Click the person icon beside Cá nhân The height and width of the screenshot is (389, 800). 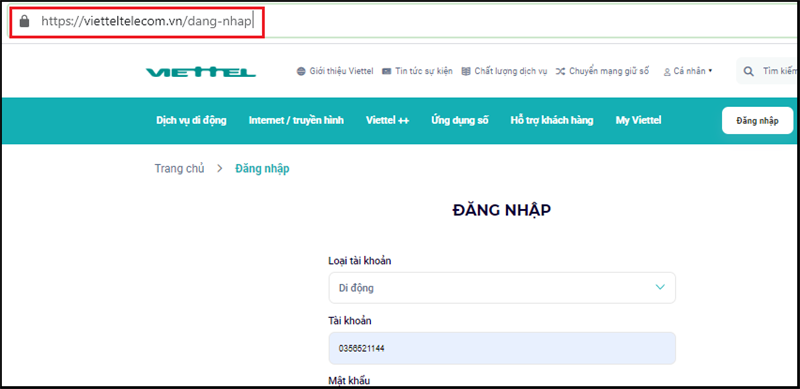click(667, 72)
